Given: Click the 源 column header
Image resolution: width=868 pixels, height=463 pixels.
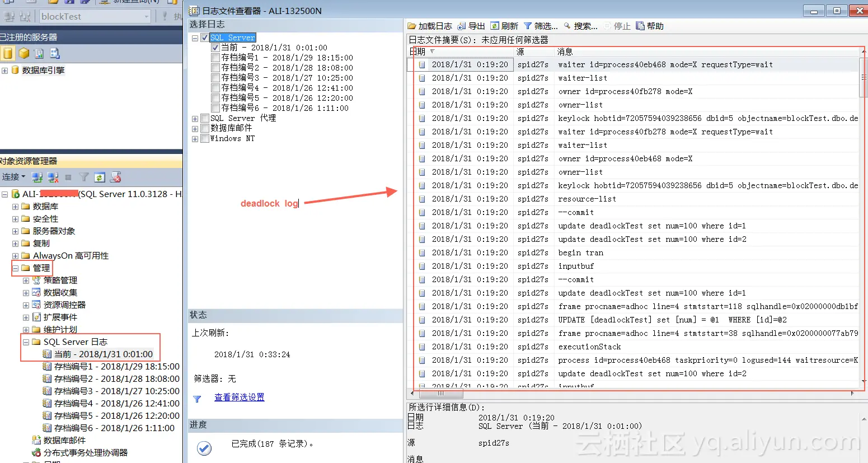Looking at the screenshot, I should (x=534, y=52).
